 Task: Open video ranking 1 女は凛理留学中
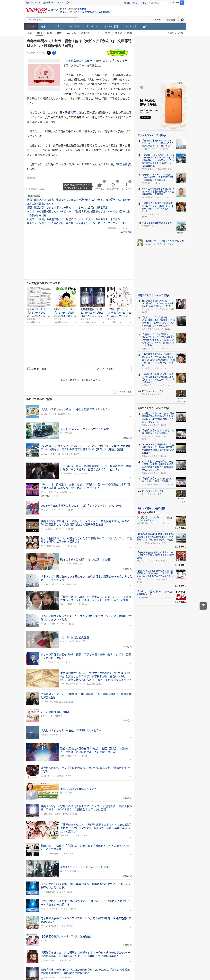coord(158,418)
